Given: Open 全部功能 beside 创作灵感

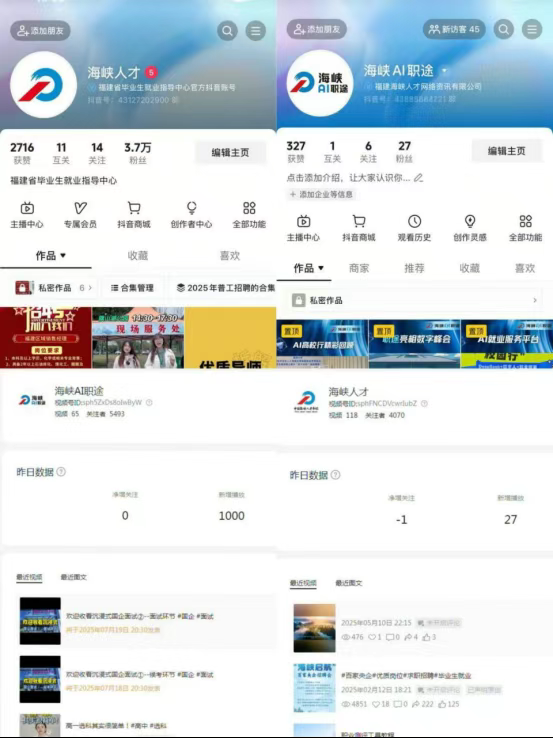Looking at the screenshot, I should pyautogui.click(x=526, y=228).
